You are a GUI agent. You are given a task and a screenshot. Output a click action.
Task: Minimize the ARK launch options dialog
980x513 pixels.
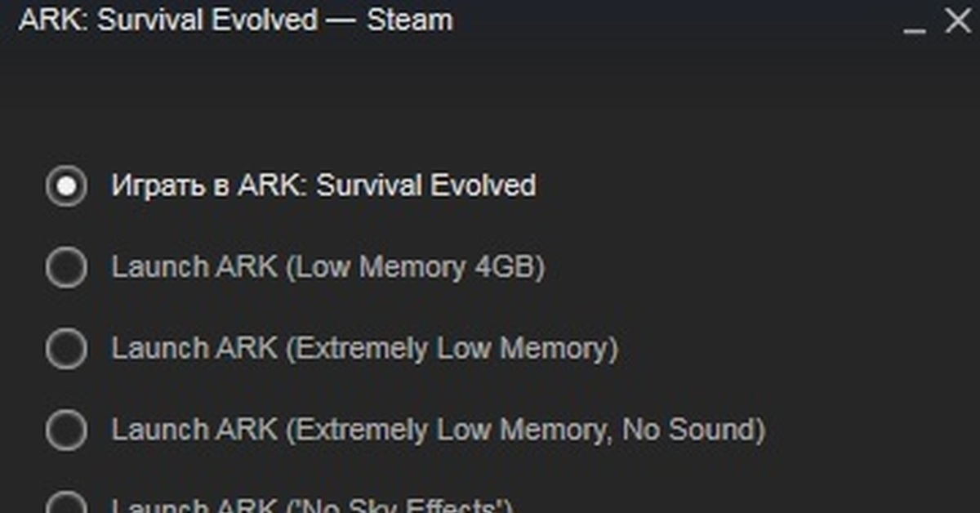[915, 25]
